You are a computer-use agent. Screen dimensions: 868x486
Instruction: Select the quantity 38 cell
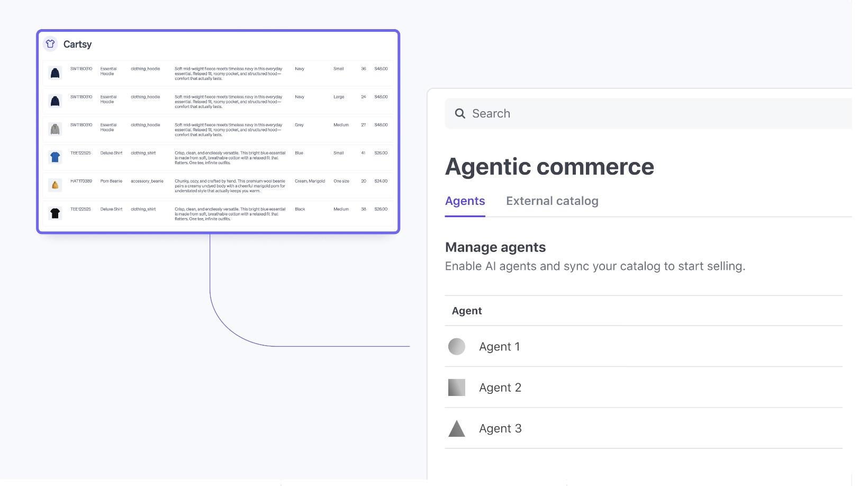[364, 209]
